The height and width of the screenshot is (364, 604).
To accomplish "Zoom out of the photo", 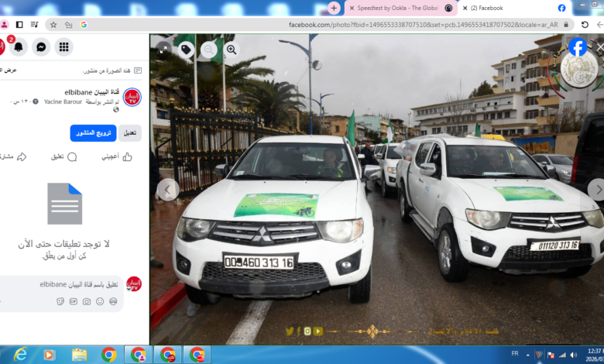I will [208, 50].
